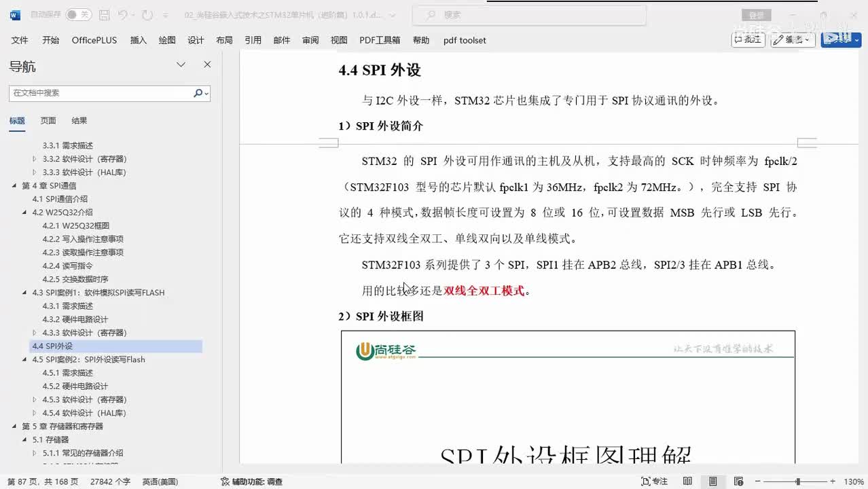Open the 布局 (Layout) tab

point(224,40)
